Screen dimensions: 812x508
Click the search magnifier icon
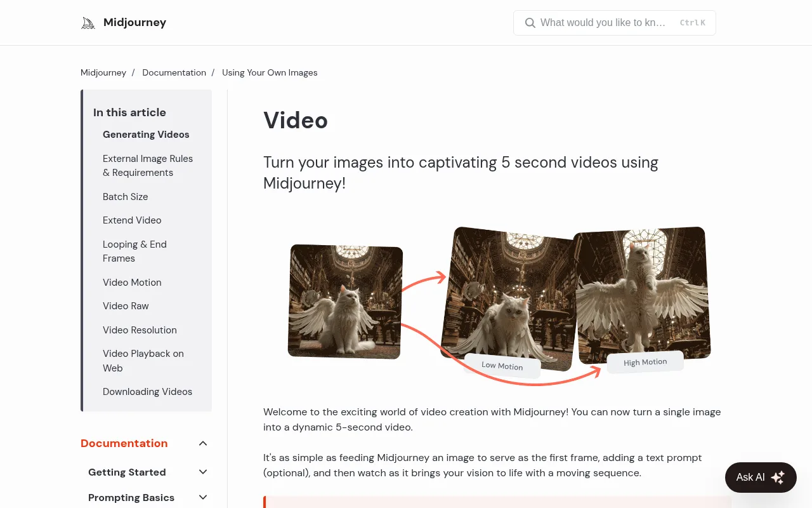(x=530, y=23)
